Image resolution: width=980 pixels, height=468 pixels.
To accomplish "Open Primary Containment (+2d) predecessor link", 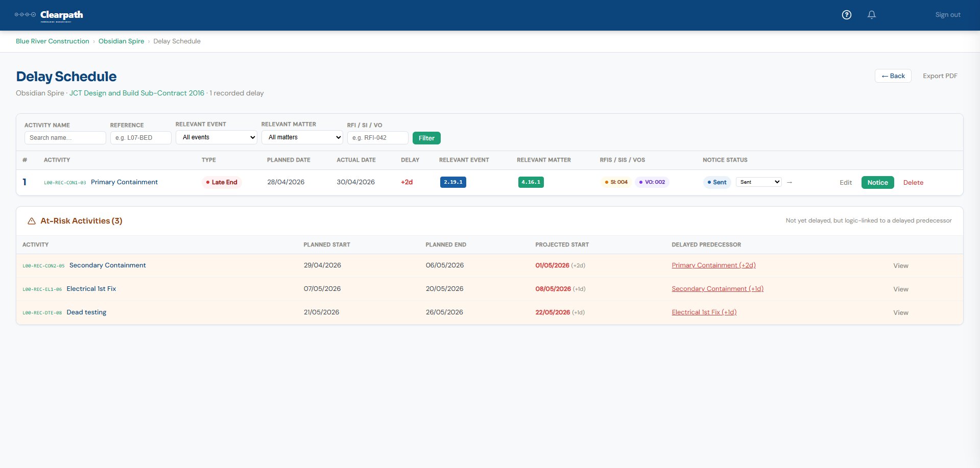I will 713,265.
